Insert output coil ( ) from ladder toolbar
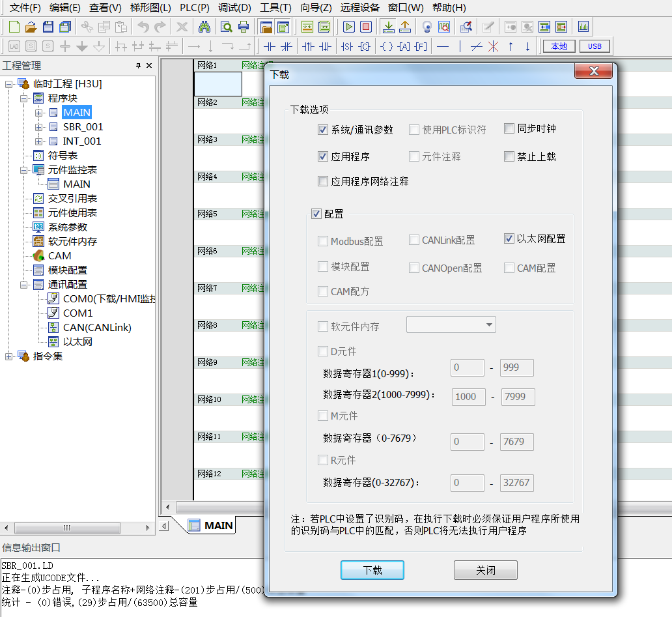This screenshot has width=672, height=617. click(x=387, y=46)
